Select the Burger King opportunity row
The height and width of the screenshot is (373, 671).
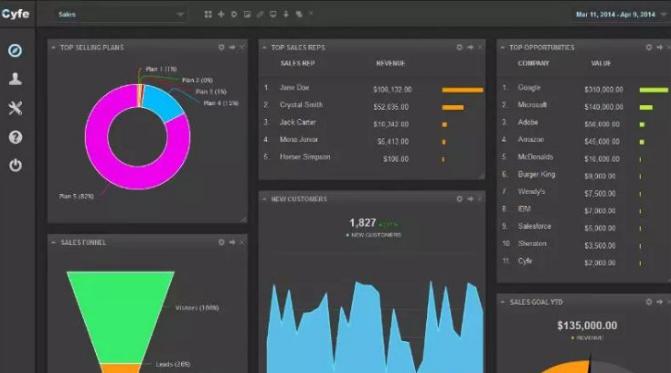pyautogui.click(x=585, y=175)
